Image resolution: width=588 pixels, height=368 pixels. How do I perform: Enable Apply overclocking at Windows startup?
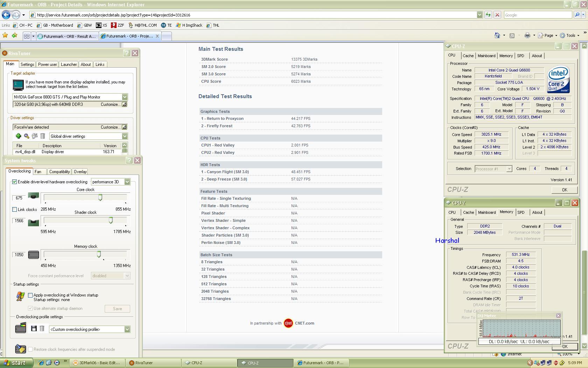[30, 295]
